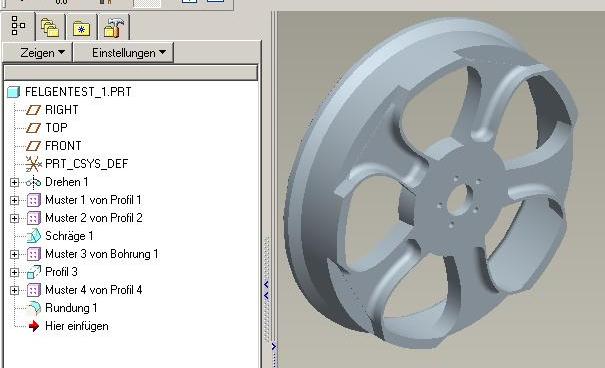The height and width of the screenshot is (368, 605).
Task: Select the PRT_CSYS_DEF coordinate system icon
Action: click(34, 164)
